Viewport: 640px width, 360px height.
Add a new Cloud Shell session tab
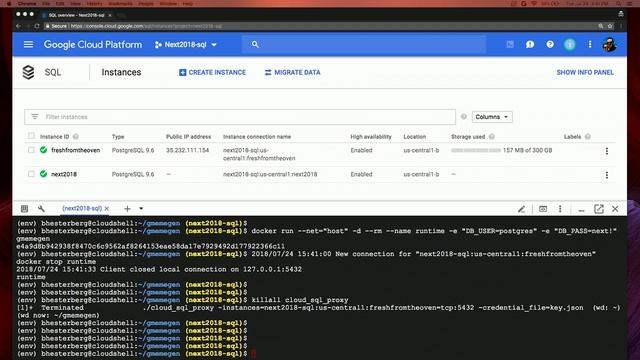(127, 209)
